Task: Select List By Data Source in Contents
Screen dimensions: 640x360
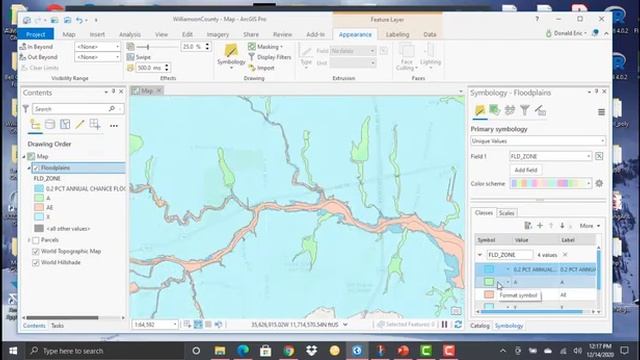Action: coord(50,124)
